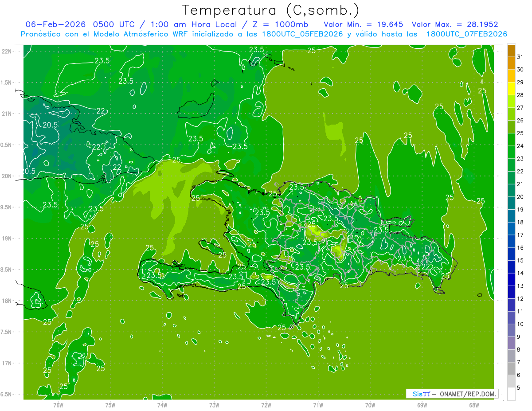532x411 pixels.
Task: Click the "22N" latitude axis label
Action: point(7,51)
